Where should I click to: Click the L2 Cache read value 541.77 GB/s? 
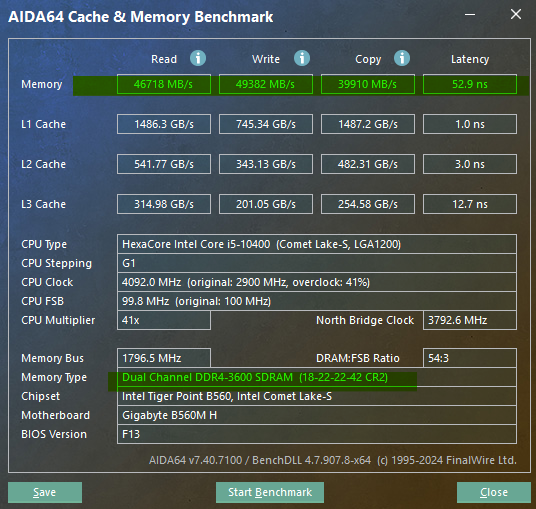pos(164,164)
